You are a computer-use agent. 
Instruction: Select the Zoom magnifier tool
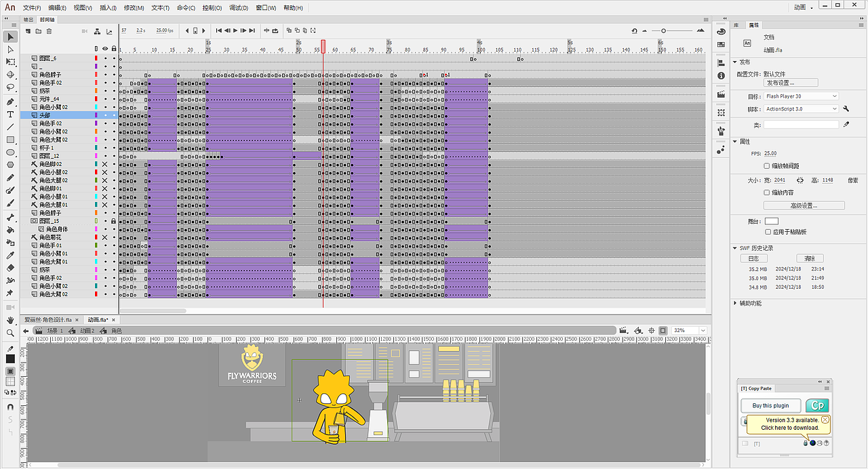(10, 333)
